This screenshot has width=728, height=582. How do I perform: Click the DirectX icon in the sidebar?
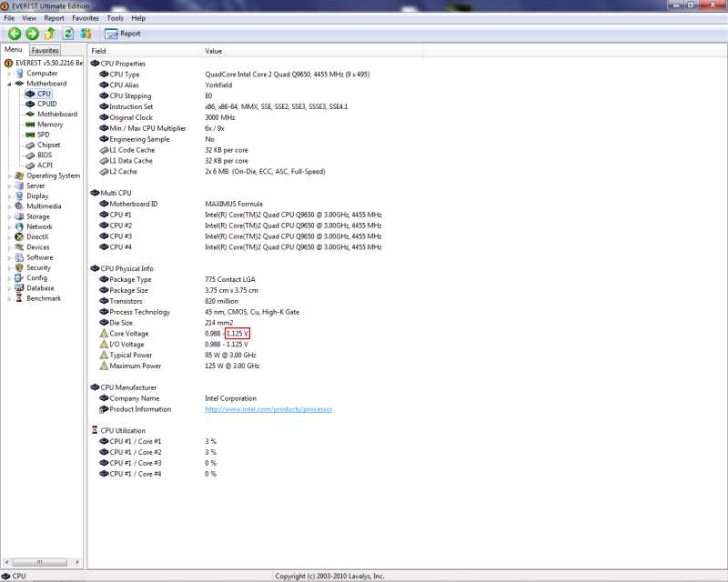click(x=19, y=236)
